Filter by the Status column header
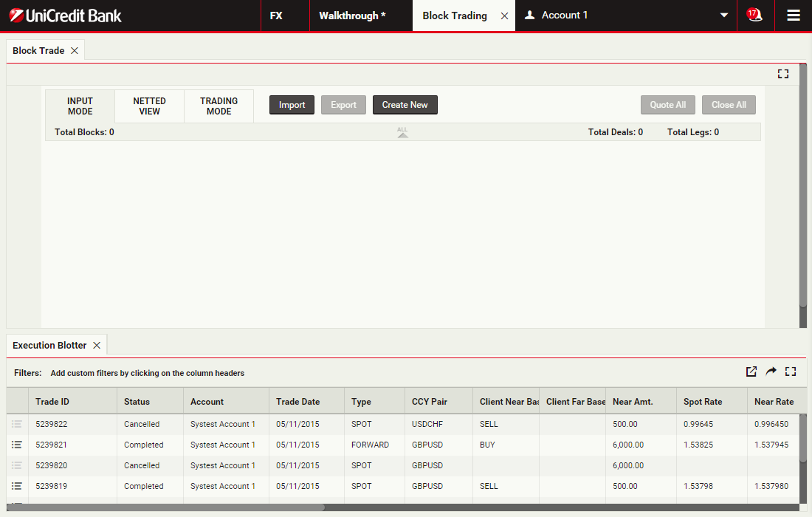The width and height of the screenshot is (812, 517). (137, 402)
